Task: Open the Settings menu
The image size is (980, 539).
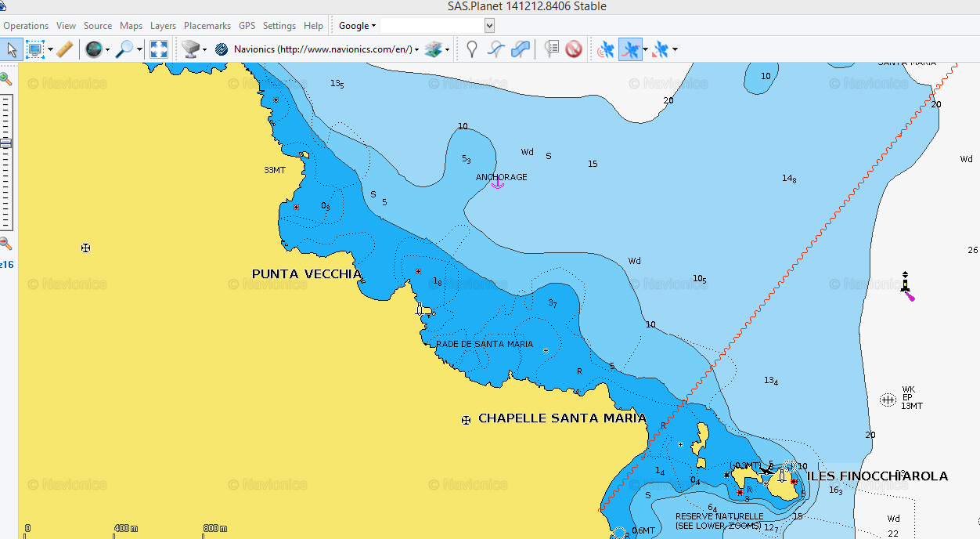Action: tap(279, 26)
